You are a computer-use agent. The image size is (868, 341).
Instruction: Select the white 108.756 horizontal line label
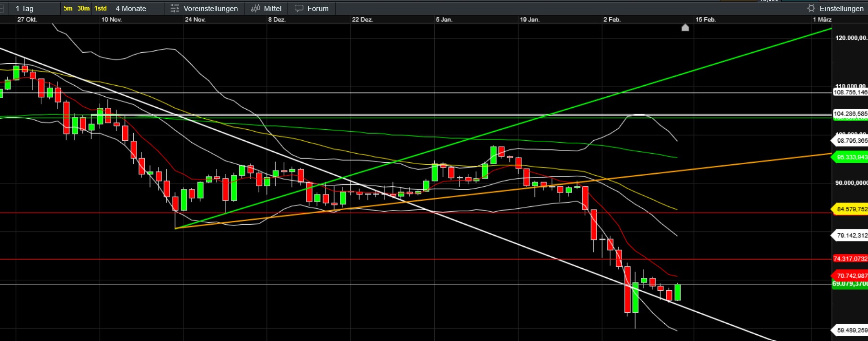click(850, 92)
